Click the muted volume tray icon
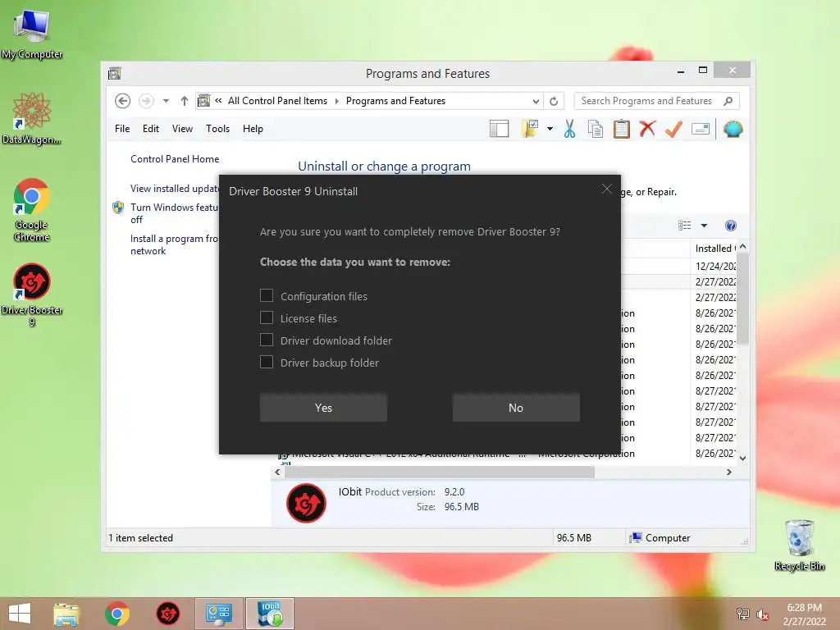 pos(763,614)
